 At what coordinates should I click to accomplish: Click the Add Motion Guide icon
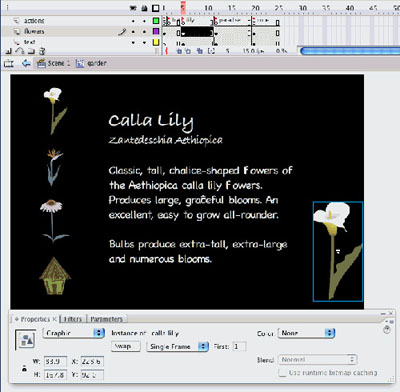[x=20, y=51]
